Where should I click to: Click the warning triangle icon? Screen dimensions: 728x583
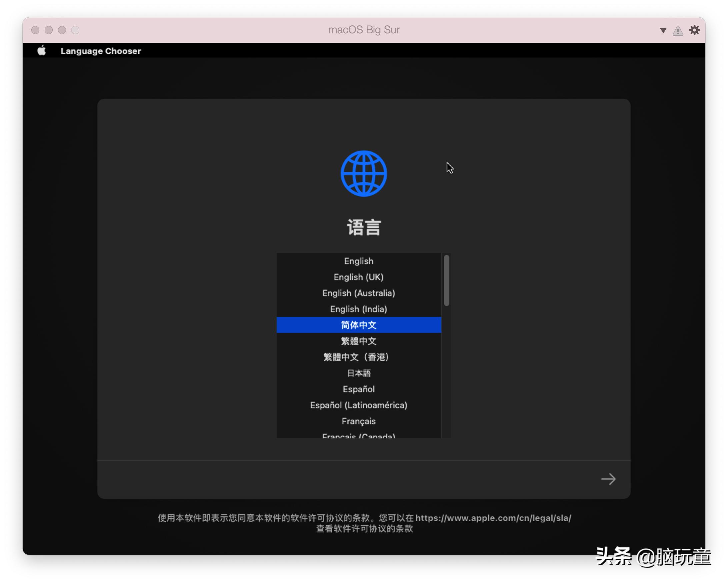point(677,31)
